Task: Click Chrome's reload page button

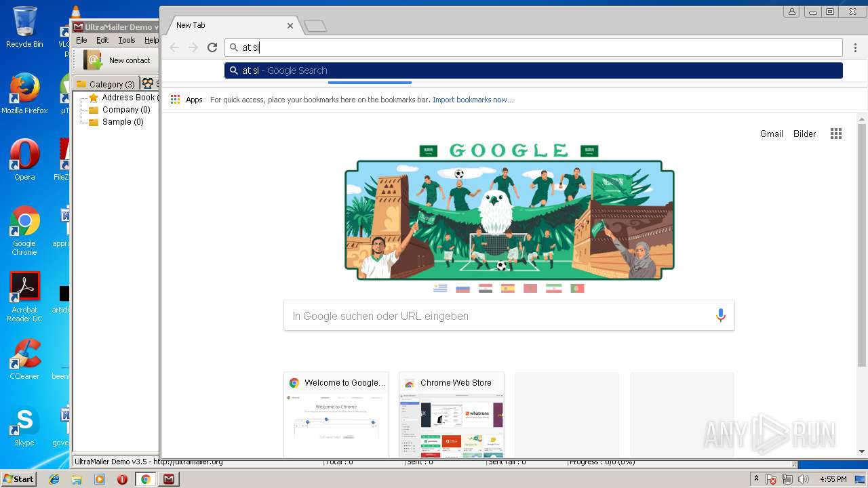Action: [212, 47]
